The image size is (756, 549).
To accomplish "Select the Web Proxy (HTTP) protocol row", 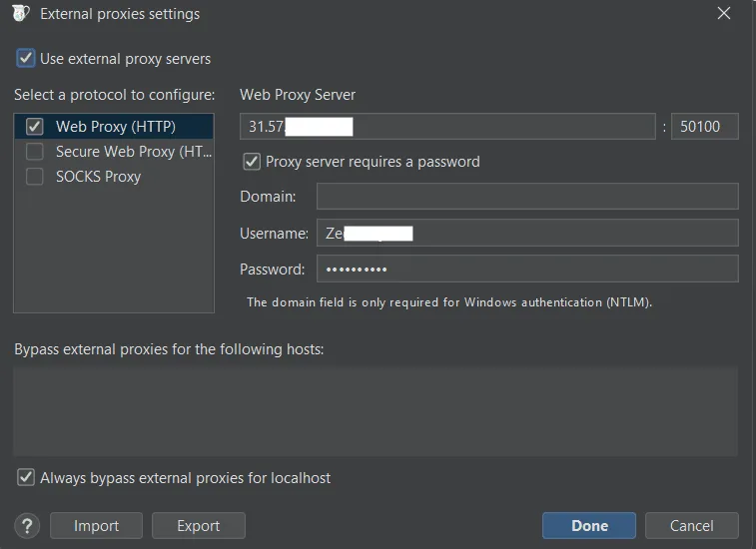I will pos(114,127).
